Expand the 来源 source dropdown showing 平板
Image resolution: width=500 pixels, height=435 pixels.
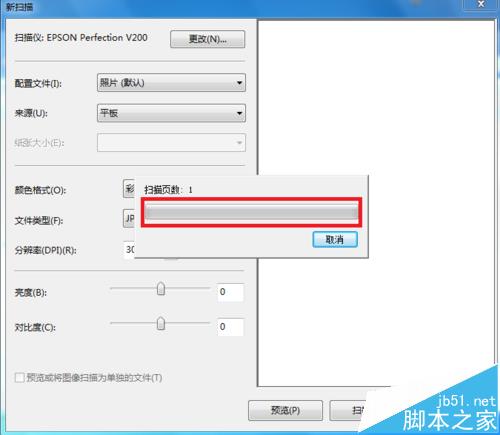[171, 113]
